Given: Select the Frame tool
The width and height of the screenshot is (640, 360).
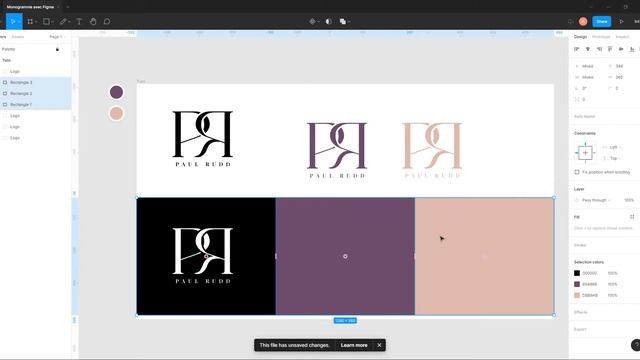Looking at the screenshot, I should [30, 22].
